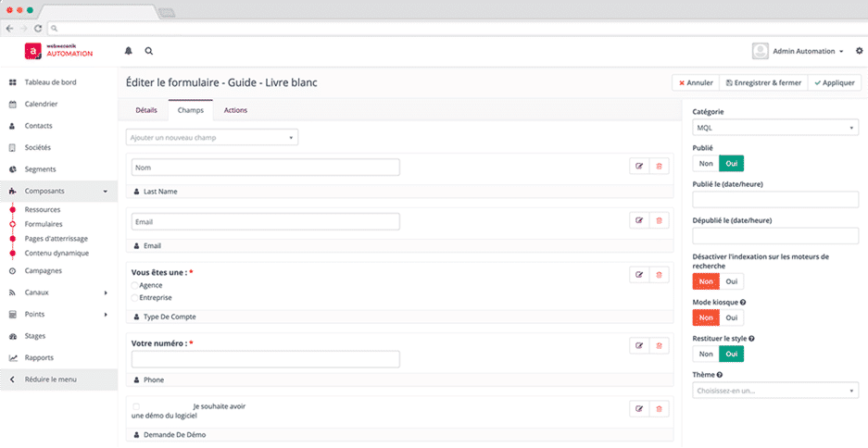
Task: Click the Publié le date input field
Action: point(774,199)
